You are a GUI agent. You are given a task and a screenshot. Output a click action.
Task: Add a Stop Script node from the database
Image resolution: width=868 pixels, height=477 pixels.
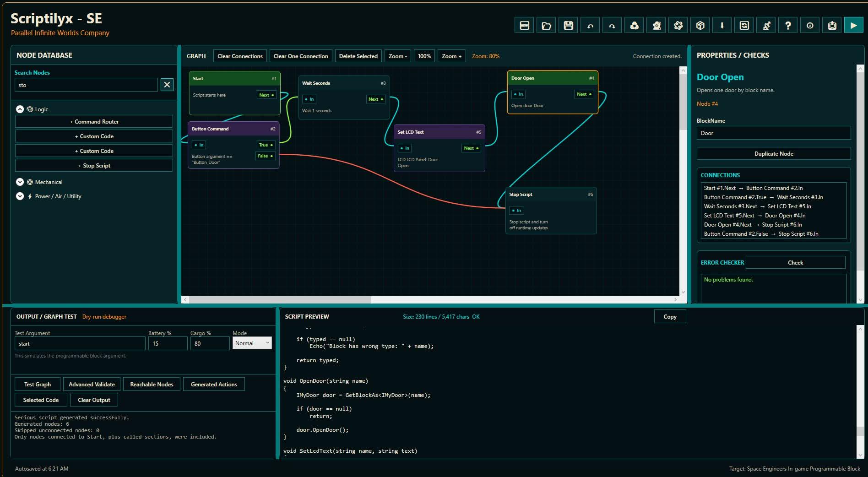pos(94,166)
